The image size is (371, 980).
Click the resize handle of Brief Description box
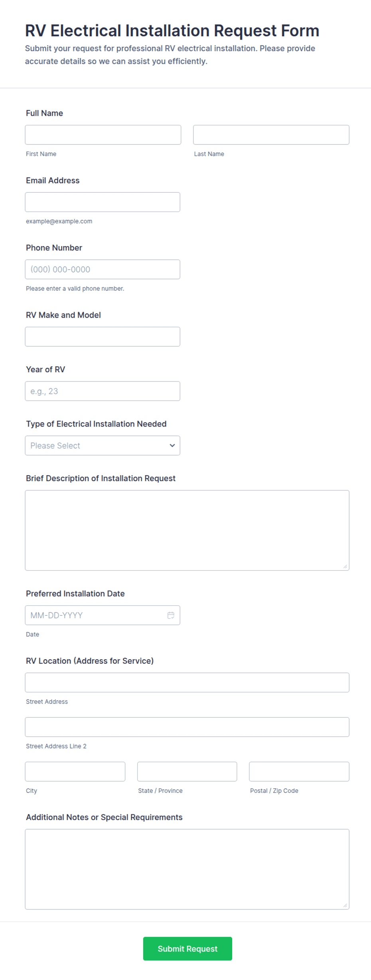[x=345, y=566]
